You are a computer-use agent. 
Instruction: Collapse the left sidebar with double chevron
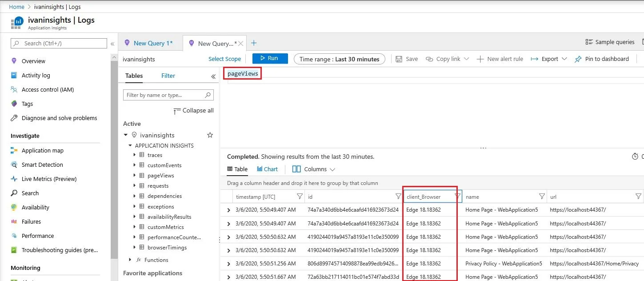(112, 44)
